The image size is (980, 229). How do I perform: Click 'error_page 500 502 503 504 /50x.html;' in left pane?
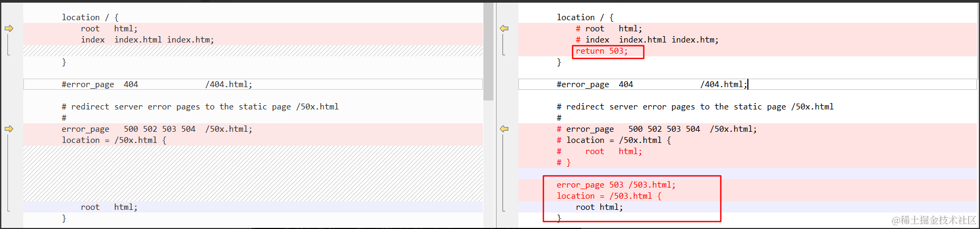(x=157, y=129)
